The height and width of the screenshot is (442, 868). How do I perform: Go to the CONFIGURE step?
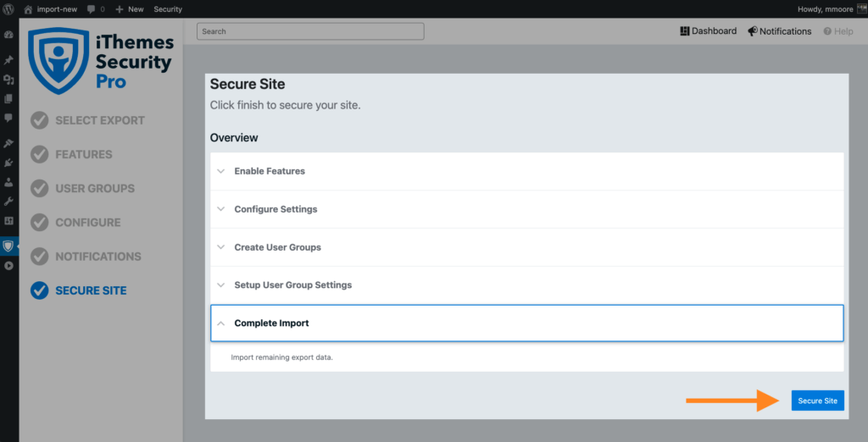click(x=88, y=223)
